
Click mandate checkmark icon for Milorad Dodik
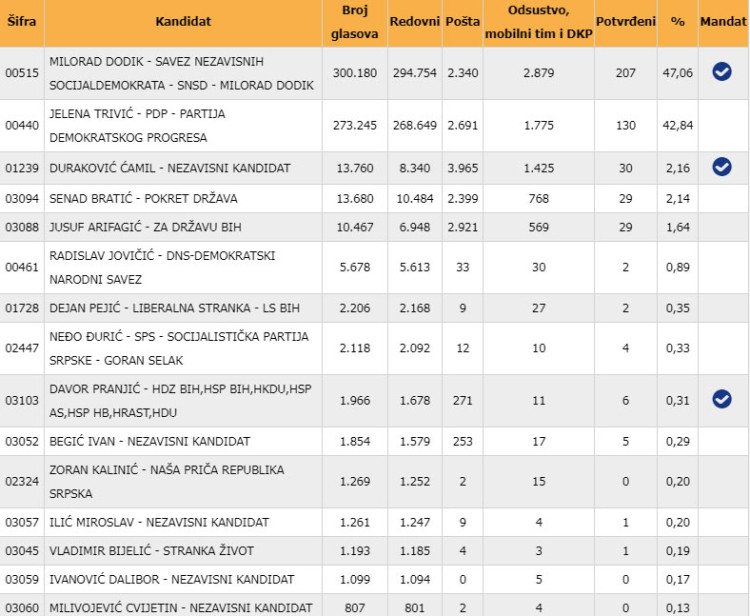[x=721, y=71]
